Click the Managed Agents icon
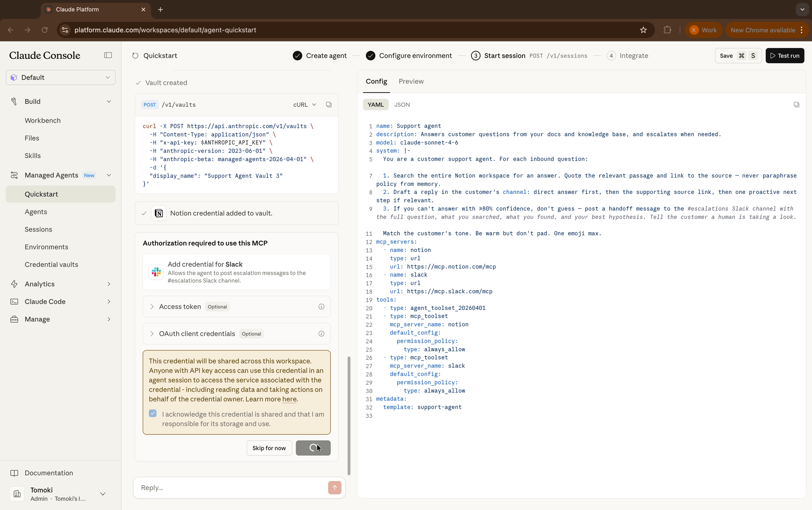Image resolution: width=812 pixels, height=510 pixels. (x=14, y=175)
